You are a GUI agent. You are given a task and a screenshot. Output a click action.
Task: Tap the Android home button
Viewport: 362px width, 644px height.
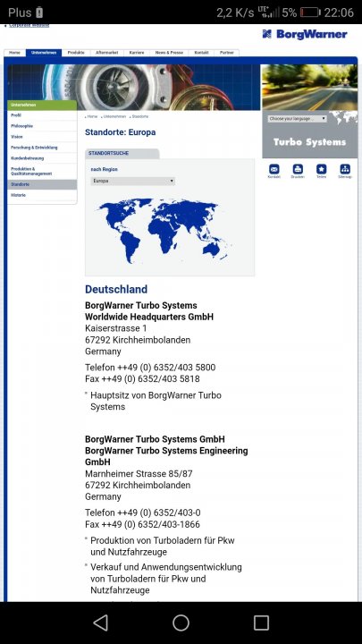click(181, 623)
